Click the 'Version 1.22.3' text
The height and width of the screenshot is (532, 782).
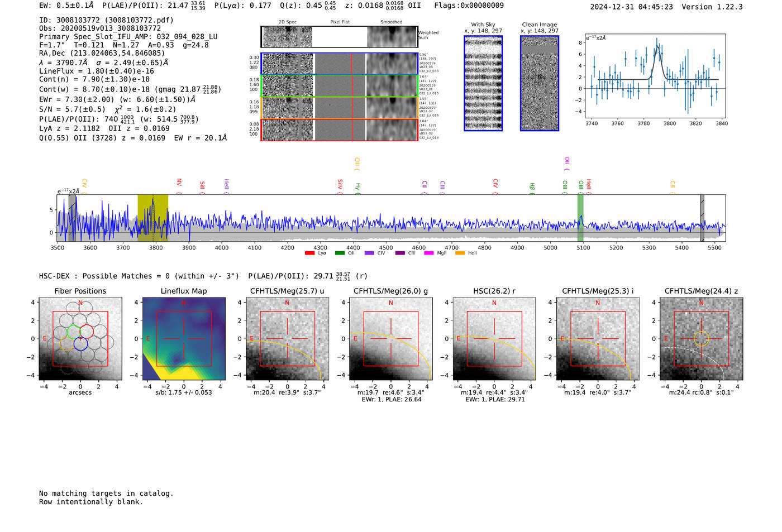tap(712, 7)
